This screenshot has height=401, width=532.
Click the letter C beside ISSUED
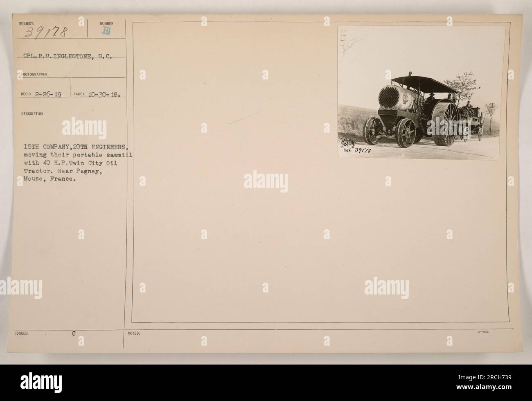coord(73,334)
